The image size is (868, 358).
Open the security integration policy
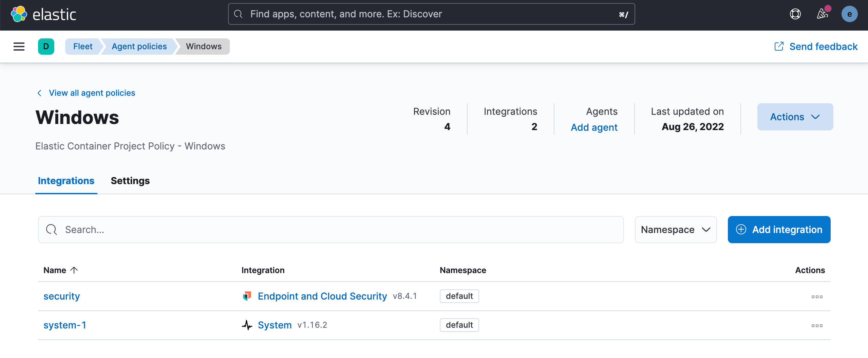point(62,296)
